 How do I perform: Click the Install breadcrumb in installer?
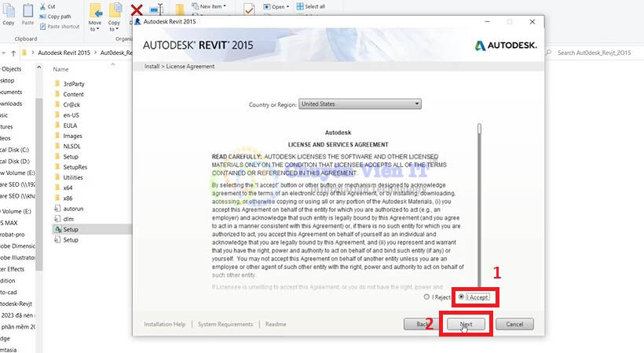click(x=152, y=66)
